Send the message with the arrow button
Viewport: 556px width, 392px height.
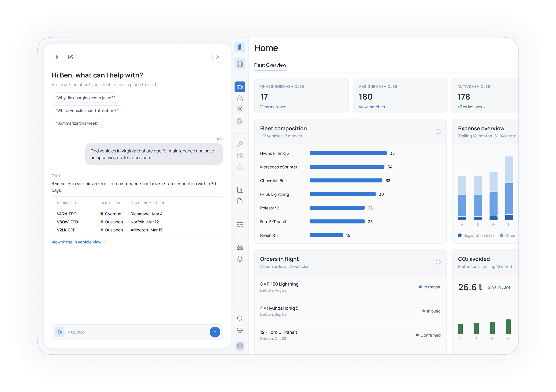(x=215, y=332)
